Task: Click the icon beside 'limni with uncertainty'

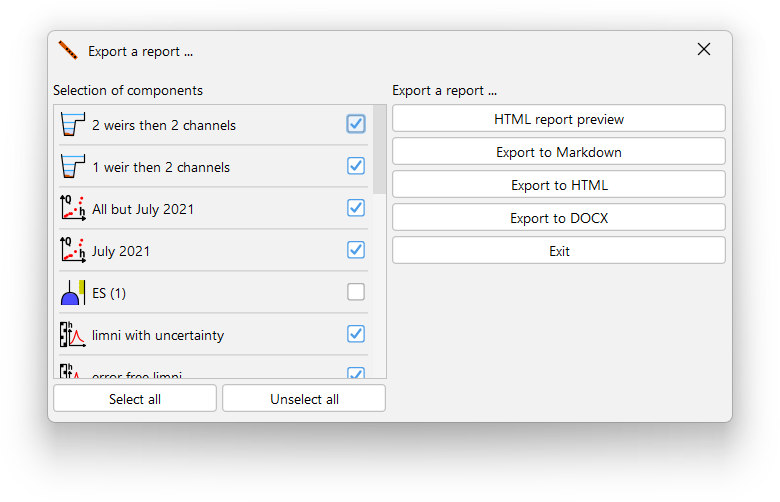Action: pyautogui.click(x=72, y=335)
